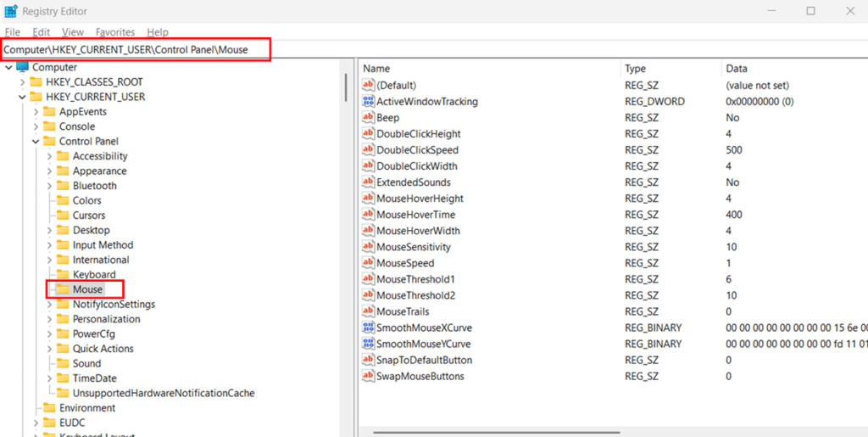The height and width of the screenshot is (437, 868).
Task: Expand the Input Method key chevron
Action: [49, 245]
